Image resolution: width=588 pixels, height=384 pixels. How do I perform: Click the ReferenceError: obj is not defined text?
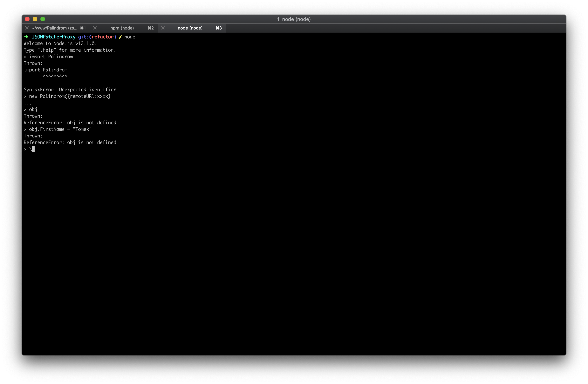pos(70,122)
